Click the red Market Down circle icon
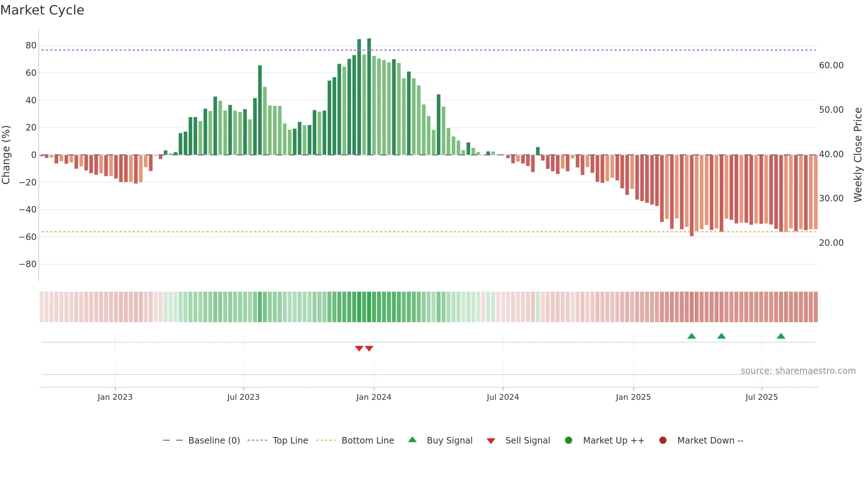 [x=663, y=440]
